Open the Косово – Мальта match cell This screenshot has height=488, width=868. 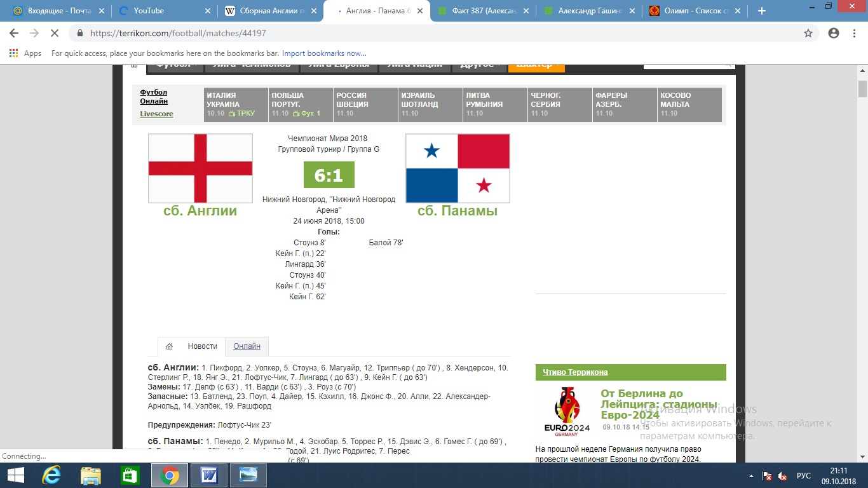coord(689,104)
